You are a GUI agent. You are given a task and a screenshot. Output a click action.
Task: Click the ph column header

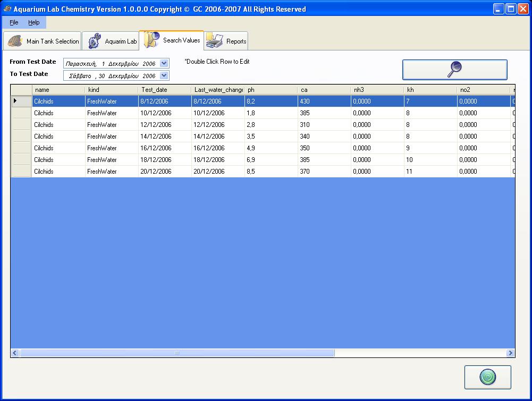(x=271, y=90)
